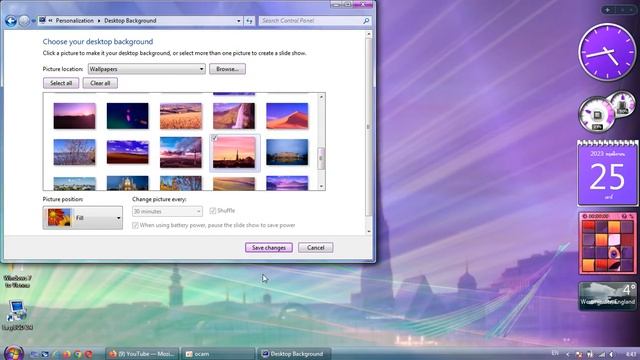This screenshot has height=360, width=640.
Task: Open the Picture location dropdown
Action: click(147, 69)
